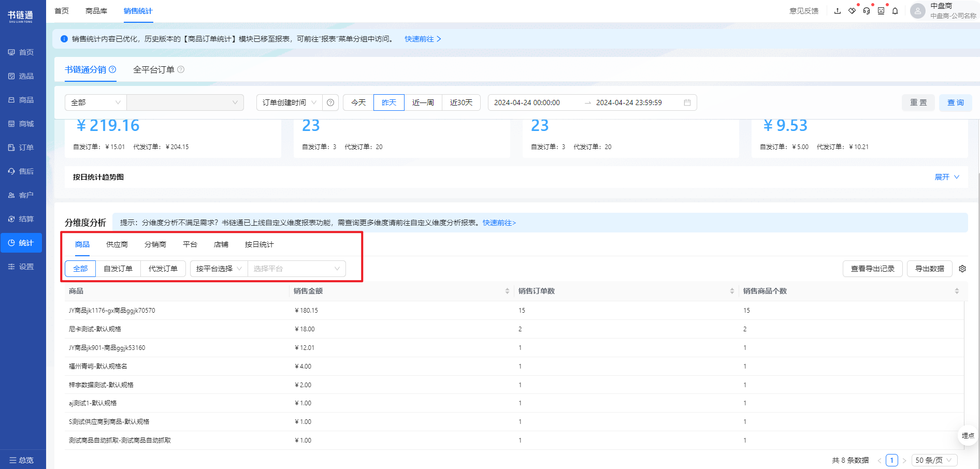Screen dimensions: 980x469
Task: Select 近30天 date range option
Action: click(x=461, y=102)
